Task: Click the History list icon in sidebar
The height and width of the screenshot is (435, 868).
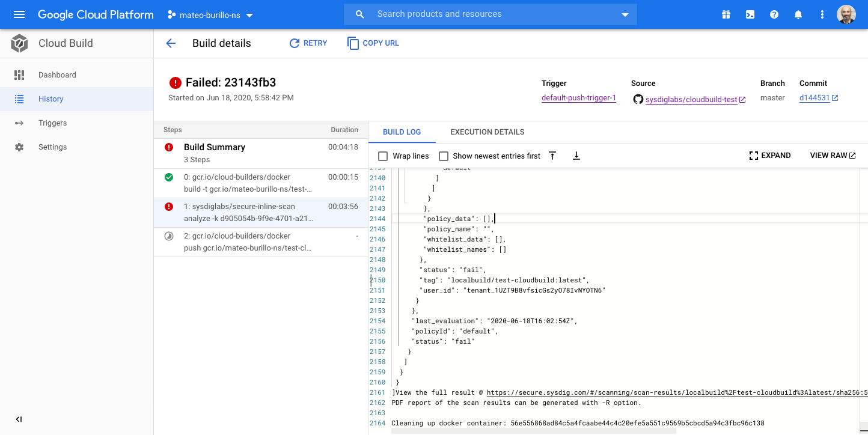Action: 19,99
